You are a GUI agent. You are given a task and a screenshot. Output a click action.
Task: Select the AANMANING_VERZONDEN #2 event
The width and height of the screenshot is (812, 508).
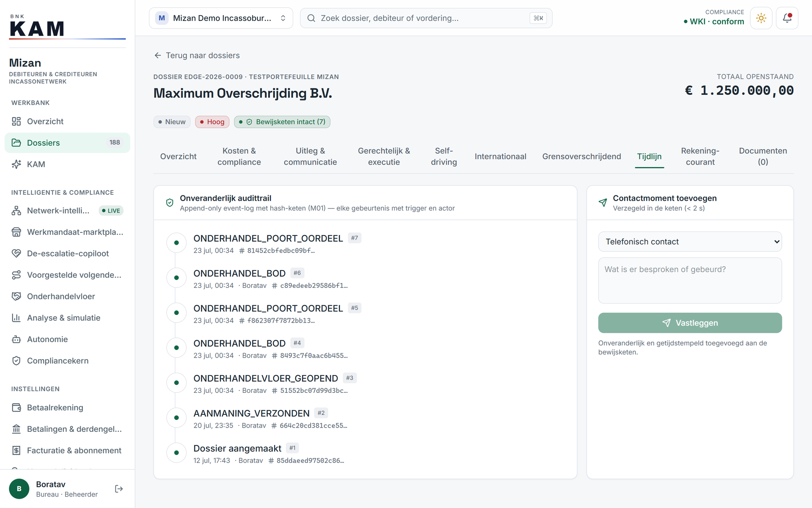252,413
